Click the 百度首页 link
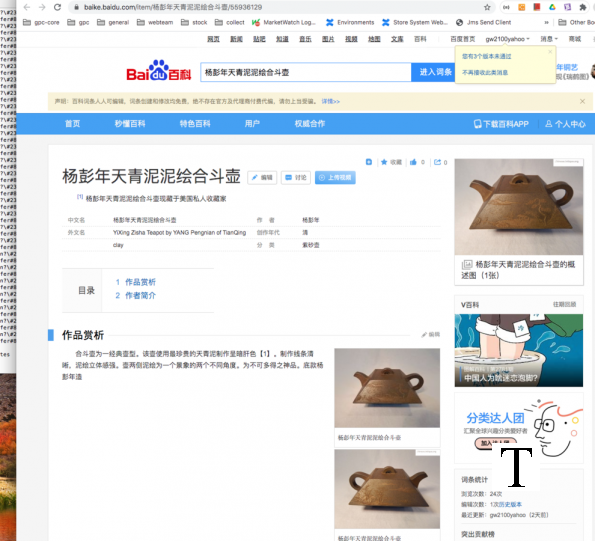This screenshot has width=595, height=541. click(463, 39)
